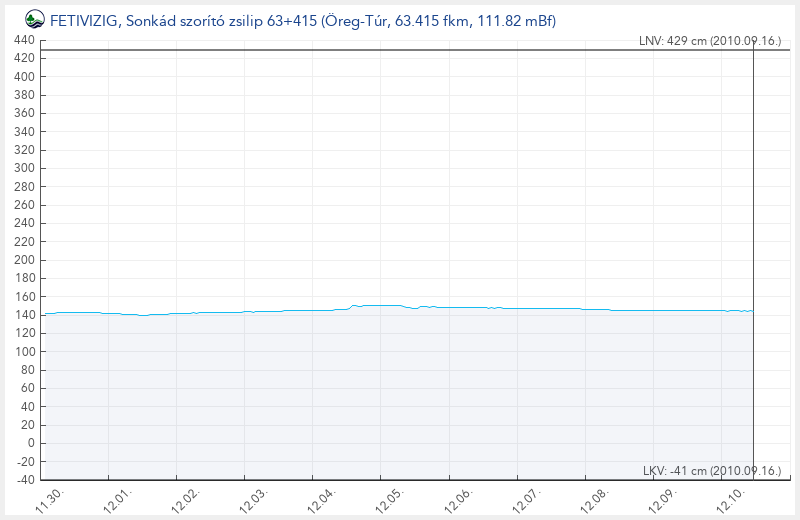Click the 11.30. date tick label
This screenshot has height=520, width=800.
click(50, 499)
